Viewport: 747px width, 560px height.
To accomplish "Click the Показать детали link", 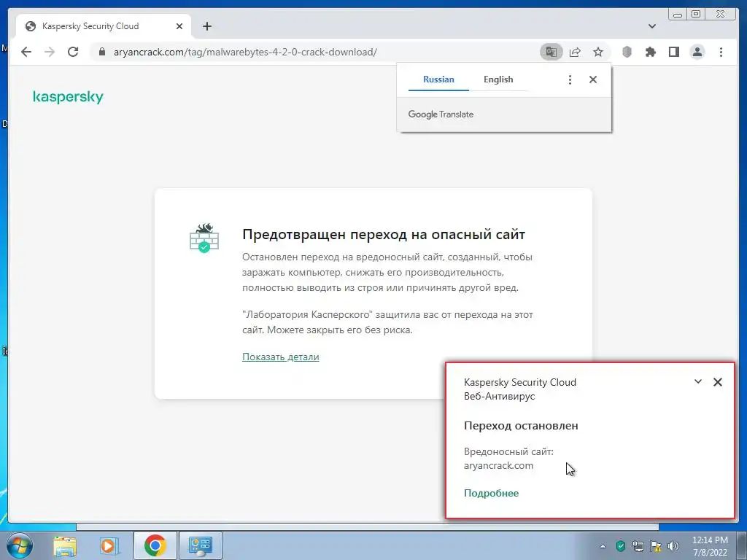I will pyautogui.click(x=281, y=357).
